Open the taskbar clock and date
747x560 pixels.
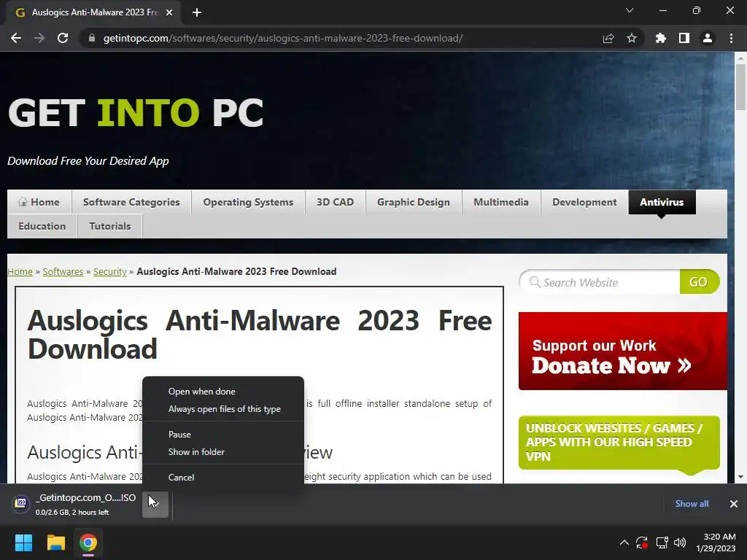pos(716,542)
